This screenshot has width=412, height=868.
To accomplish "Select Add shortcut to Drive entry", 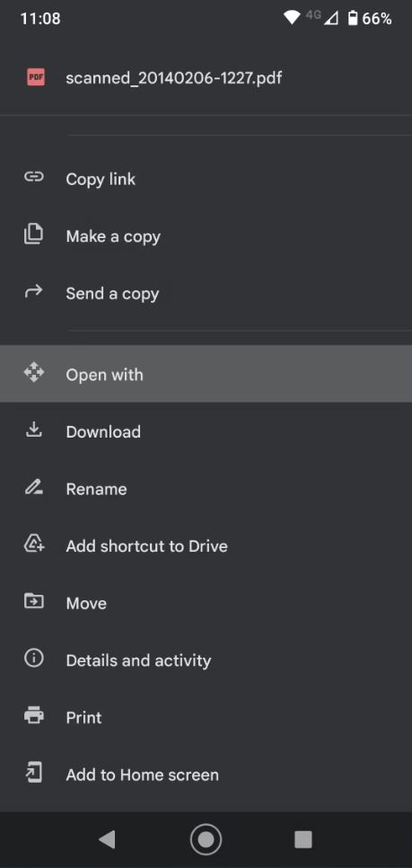I will [206, 545].
